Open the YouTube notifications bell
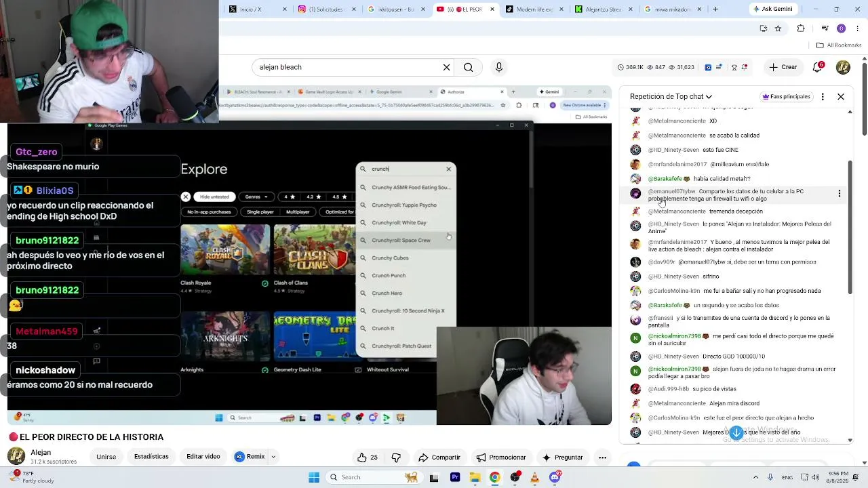Viewport: 868px width, 488px height. tap(818, 67)
